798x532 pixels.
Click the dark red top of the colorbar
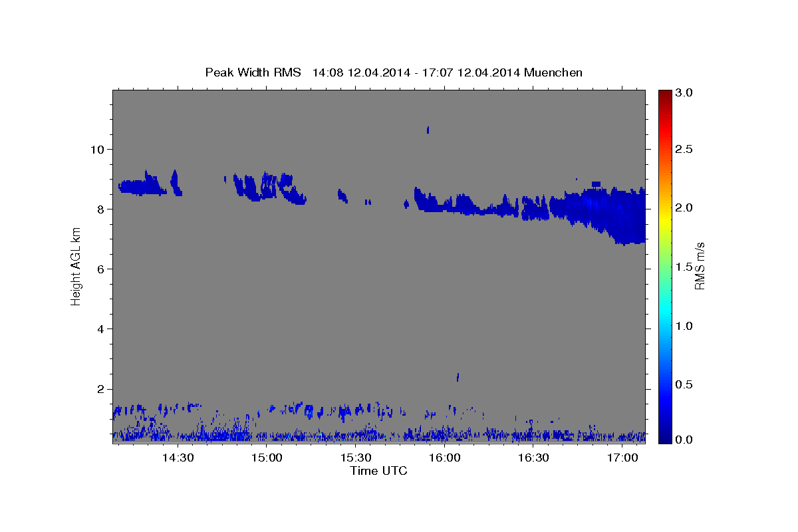click(x=664, y=94)
